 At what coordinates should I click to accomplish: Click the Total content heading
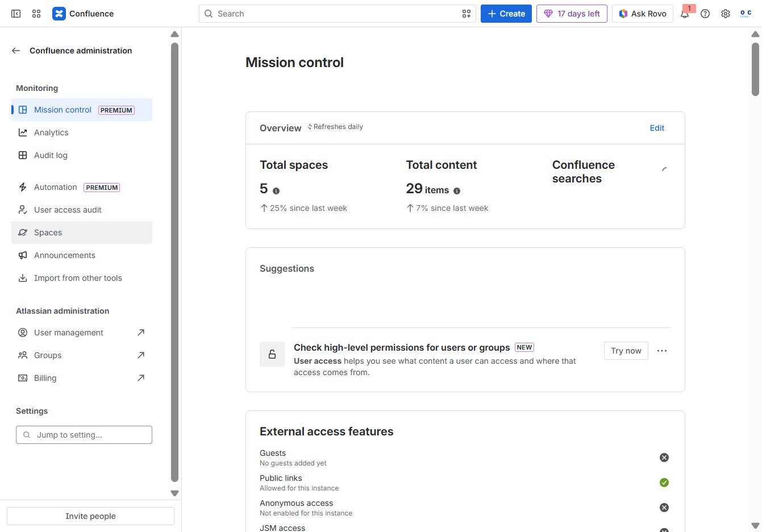click(x=442, y=165)
